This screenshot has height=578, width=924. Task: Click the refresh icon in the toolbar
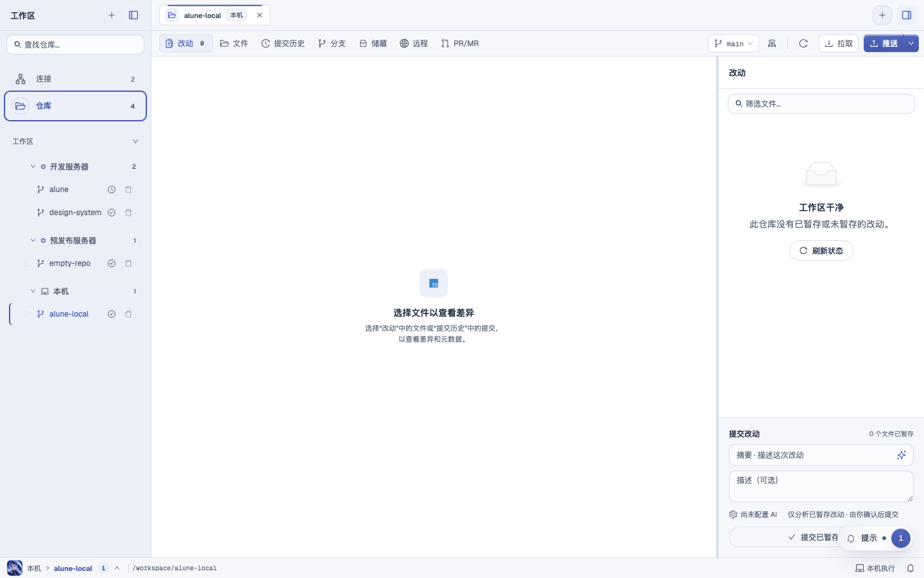click(x=803, y=44)
